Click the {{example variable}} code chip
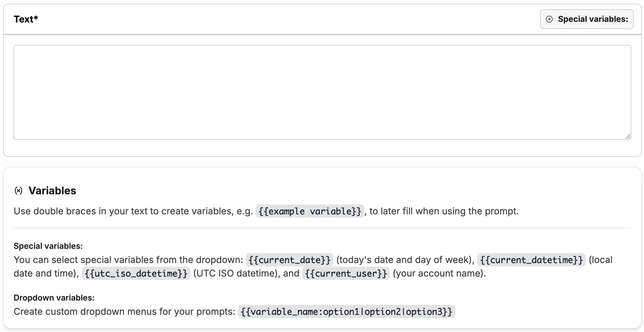This screenshot has width=644, height=332. click(x=310, y=211)
